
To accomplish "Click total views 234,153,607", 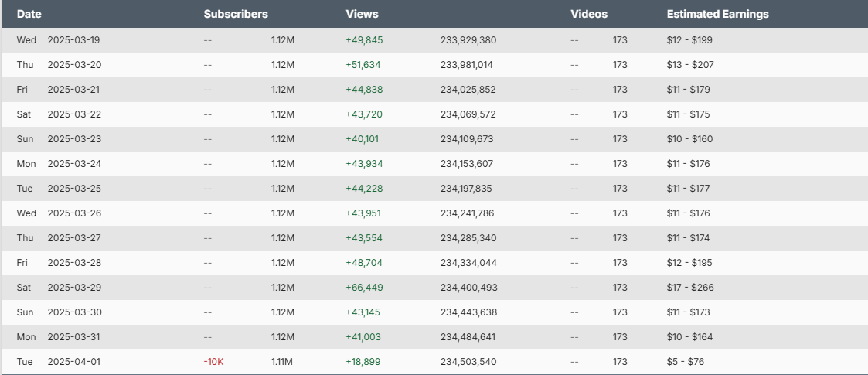I will 467,164.
